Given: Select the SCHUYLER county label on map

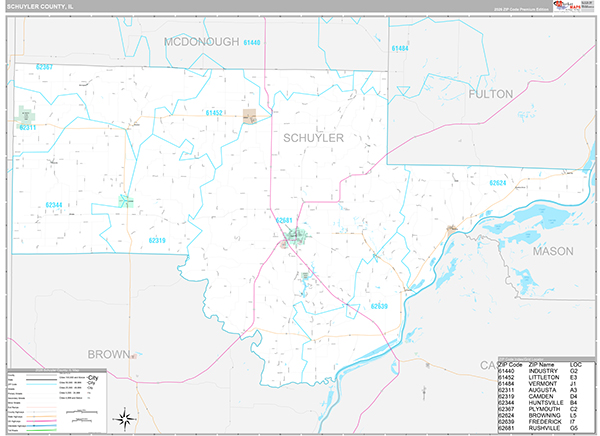Looking at the screenshot, I should click(313, 138).
